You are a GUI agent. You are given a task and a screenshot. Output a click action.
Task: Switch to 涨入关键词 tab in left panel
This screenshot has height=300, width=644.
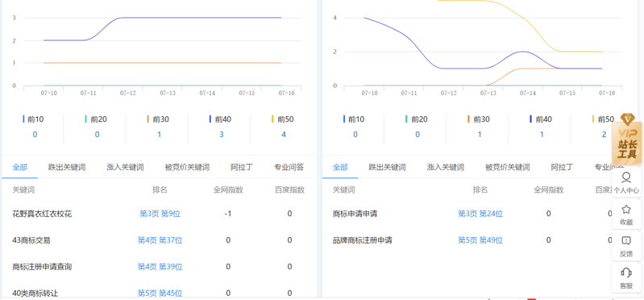tap(125, 167)
